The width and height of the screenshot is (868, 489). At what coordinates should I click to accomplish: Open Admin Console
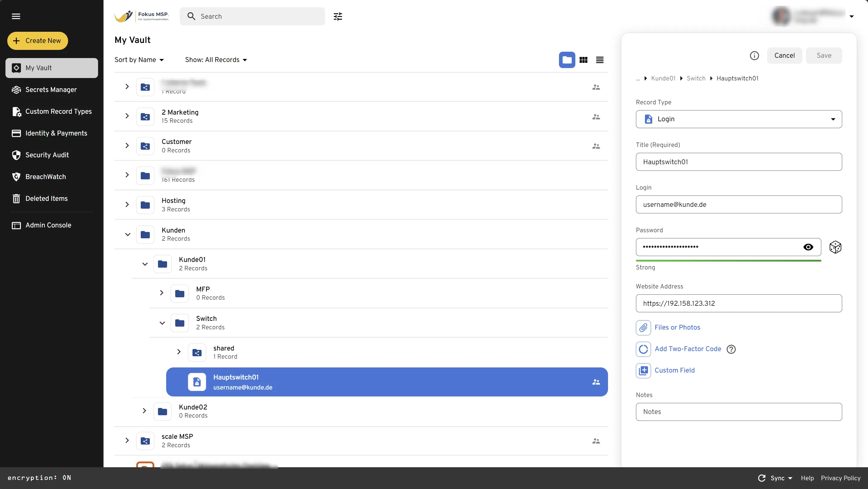click(x=51, y=225)
